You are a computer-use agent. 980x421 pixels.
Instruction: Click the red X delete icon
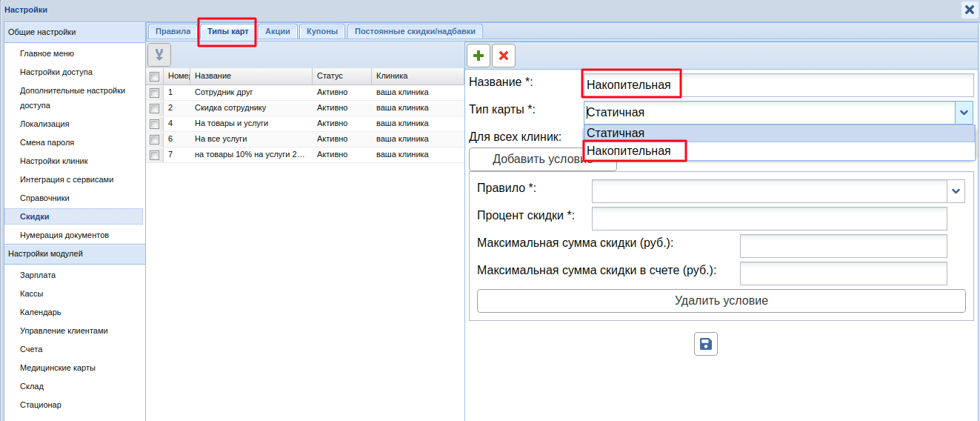pos(504,56)
